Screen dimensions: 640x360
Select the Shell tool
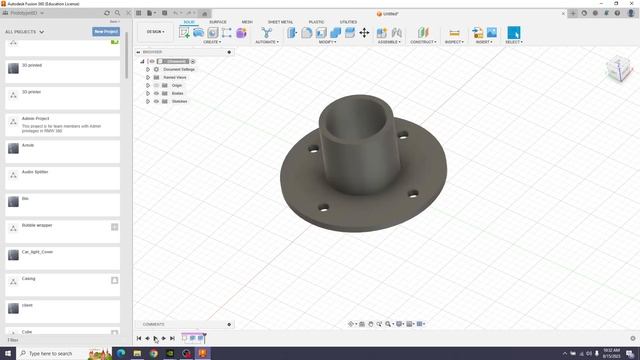coord(321,33)
